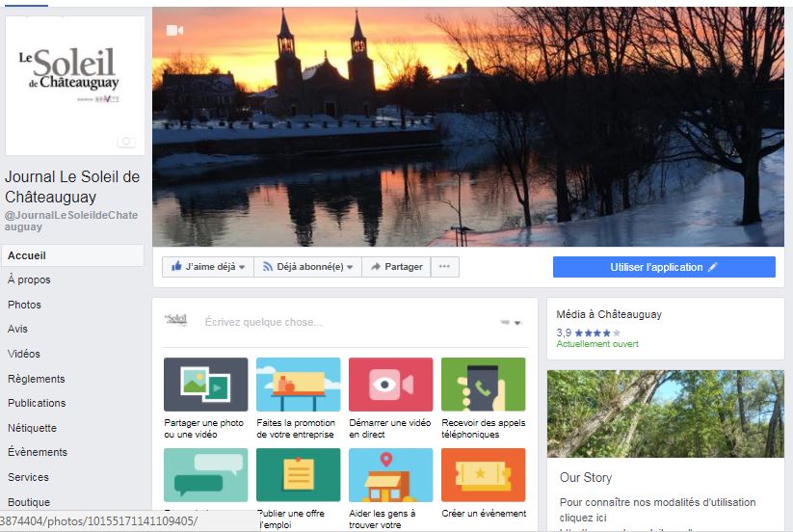Open the Nétiquette section
Image resolution: width=793 pixels, height=532 pixels.
32,428
